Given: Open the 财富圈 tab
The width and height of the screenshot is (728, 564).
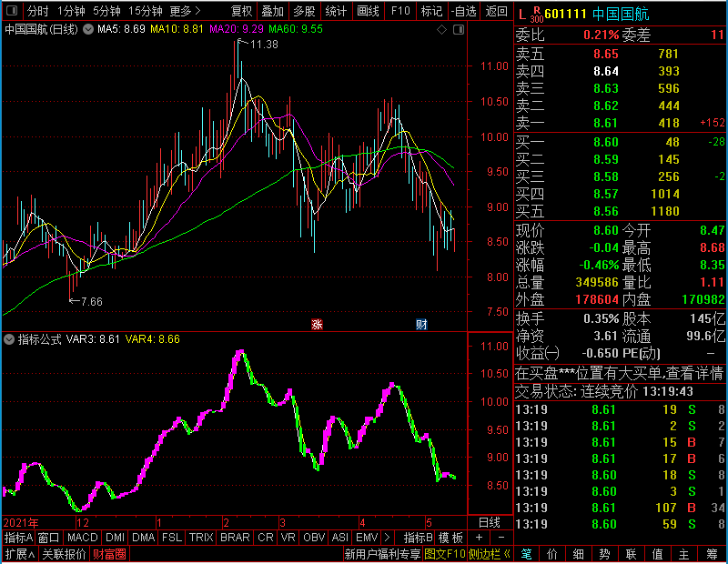Looking at the screenshot, I should 110,554.
